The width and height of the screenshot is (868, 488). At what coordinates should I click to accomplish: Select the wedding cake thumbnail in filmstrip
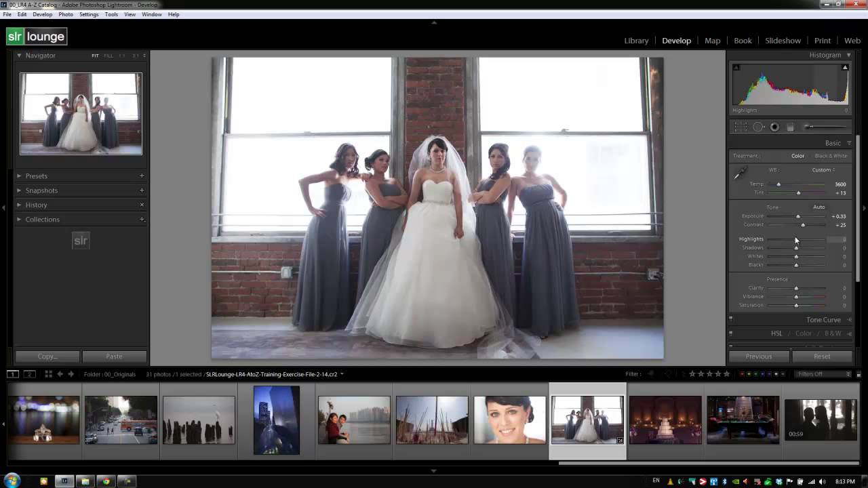tap(665, 420)
